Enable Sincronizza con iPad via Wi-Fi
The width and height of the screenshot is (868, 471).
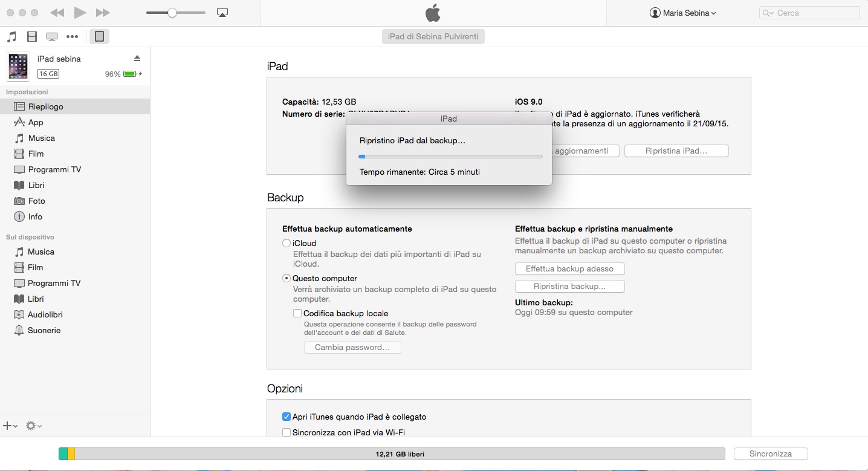pos(287,432)
